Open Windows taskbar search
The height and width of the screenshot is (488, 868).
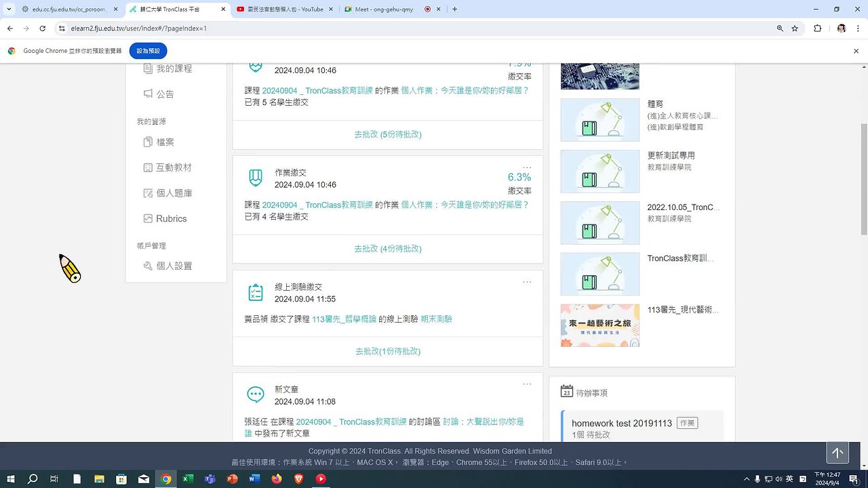[33, 479]
